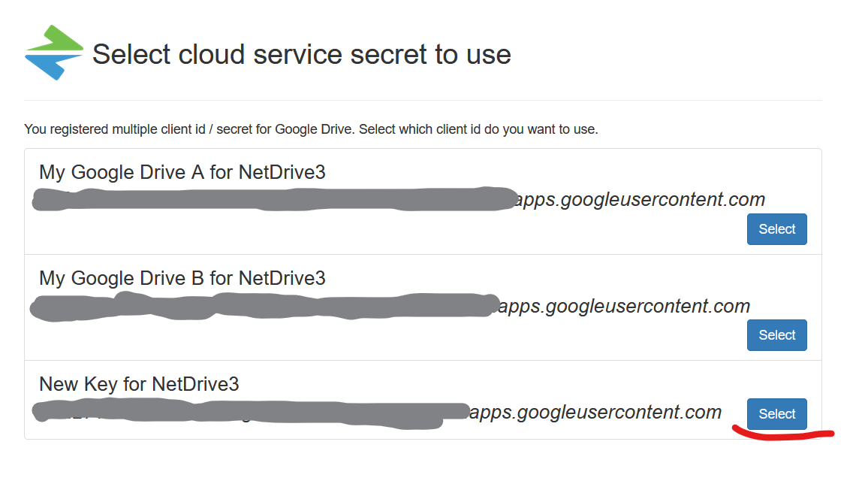The width and height of the screenshot is (868, 490).
Task: Click apps.googleusercontent.com text under New Key
Action: click(x=596, y=412)
